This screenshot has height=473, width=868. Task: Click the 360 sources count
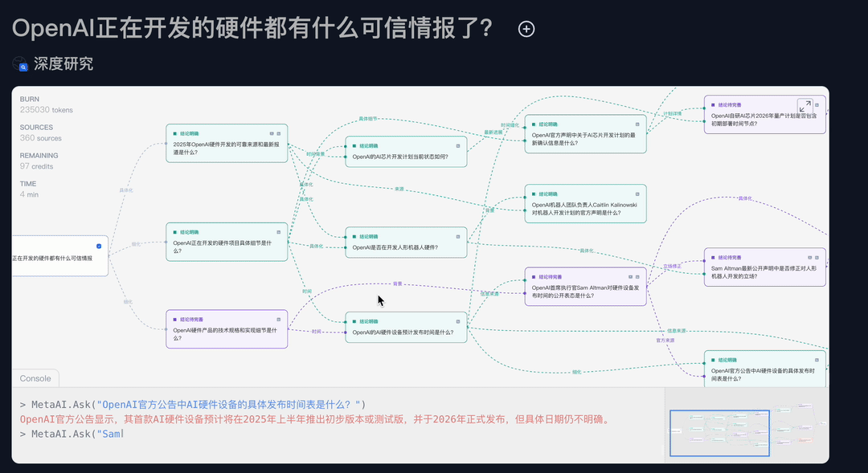[x=40, y=138]
